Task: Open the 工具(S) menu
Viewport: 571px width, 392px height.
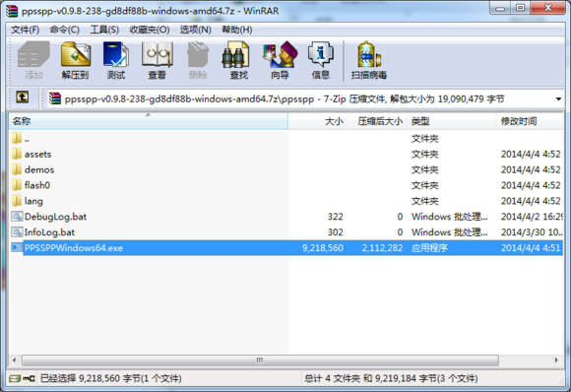Action: (104, 30)
